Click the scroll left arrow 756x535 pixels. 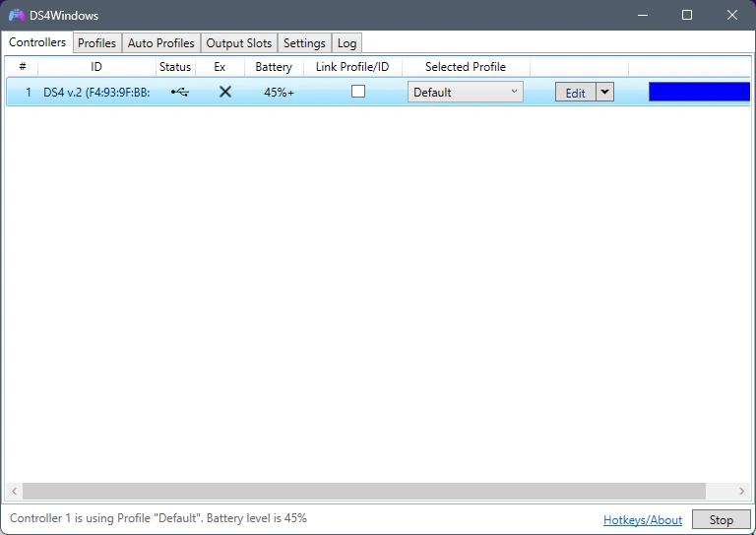[x=14, y=491]
